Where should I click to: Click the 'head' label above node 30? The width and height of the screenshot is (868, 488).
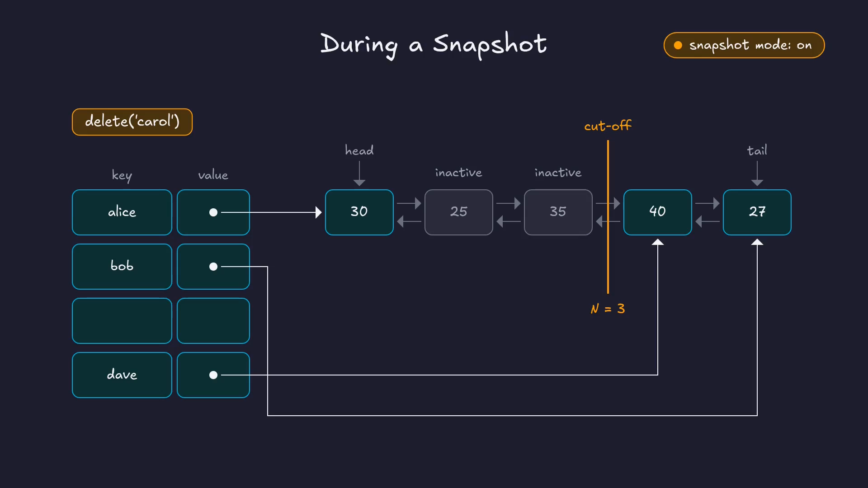359,150
